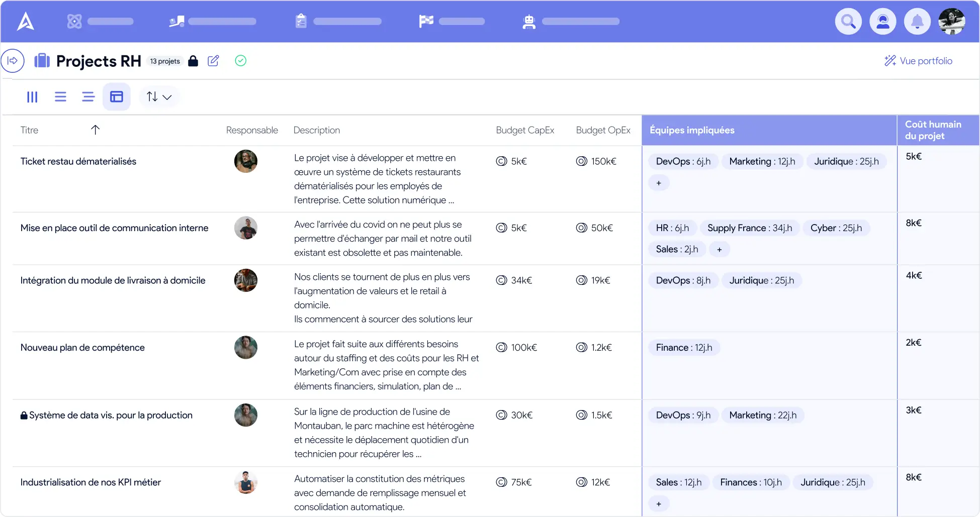Image resolution: width=980 pixels, height=517 pixels.
Task: Switch to list view
Action: coord(60,96)
